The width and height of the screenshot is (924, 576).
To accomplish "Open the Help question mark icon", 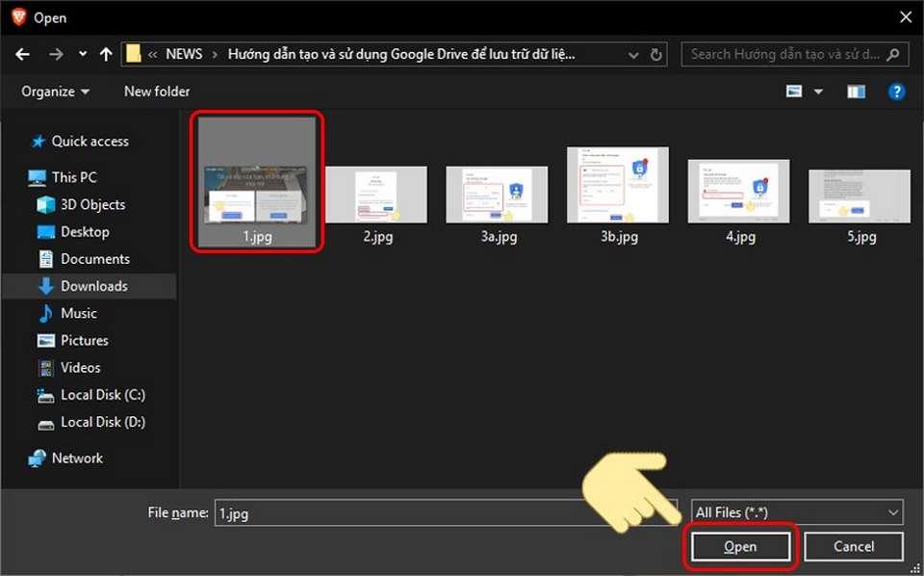I will pyautogui.click(x=896, y=92).
